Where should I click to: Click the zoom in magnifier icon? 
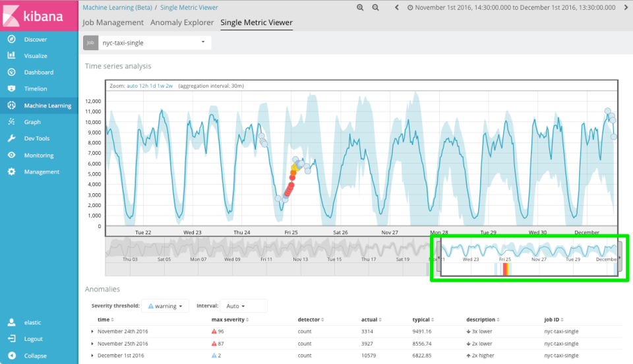coord(360,8)
